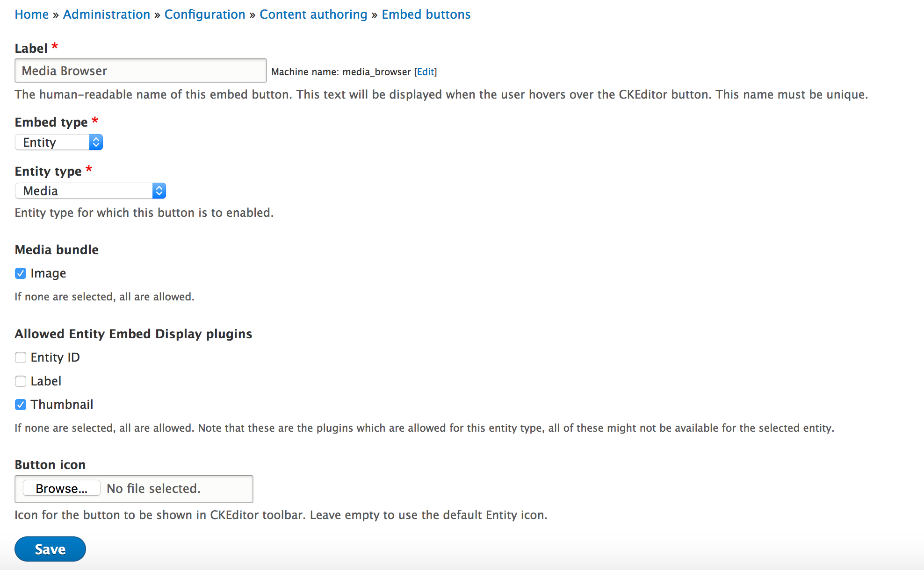The image size is (924, 570).
Task: Return to the Embed buttons breadcrumb page
Action: click(426, 14)
